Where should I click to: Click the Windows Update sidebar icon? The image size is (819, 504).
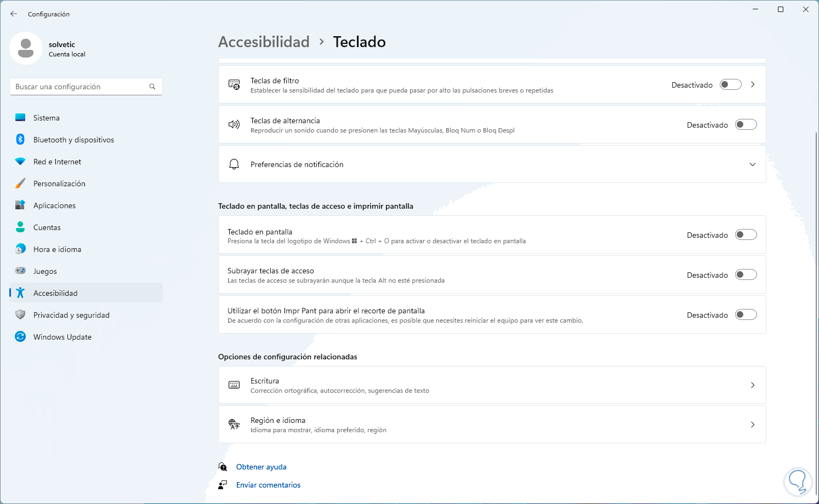pos(20,337)
